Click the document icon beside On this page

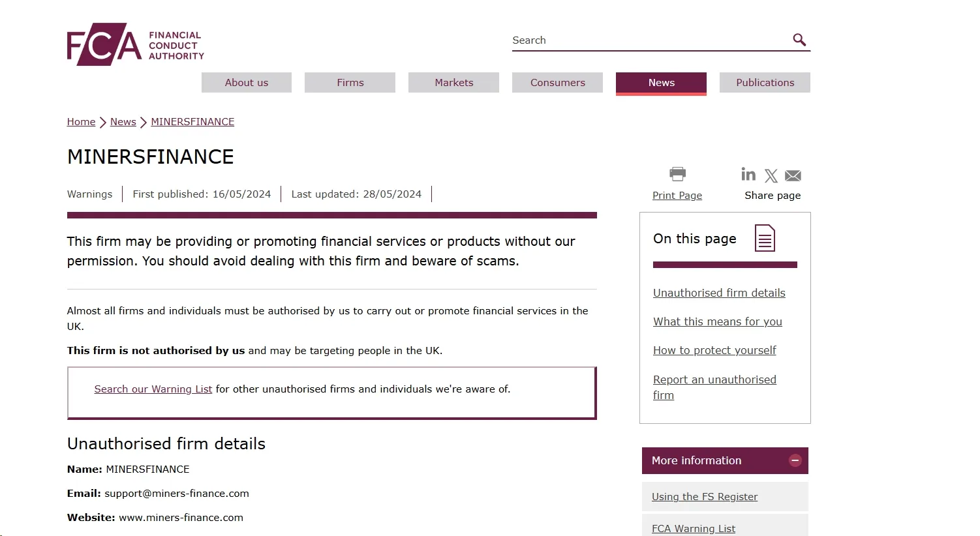pyautogui.click(x=765, y=238)
